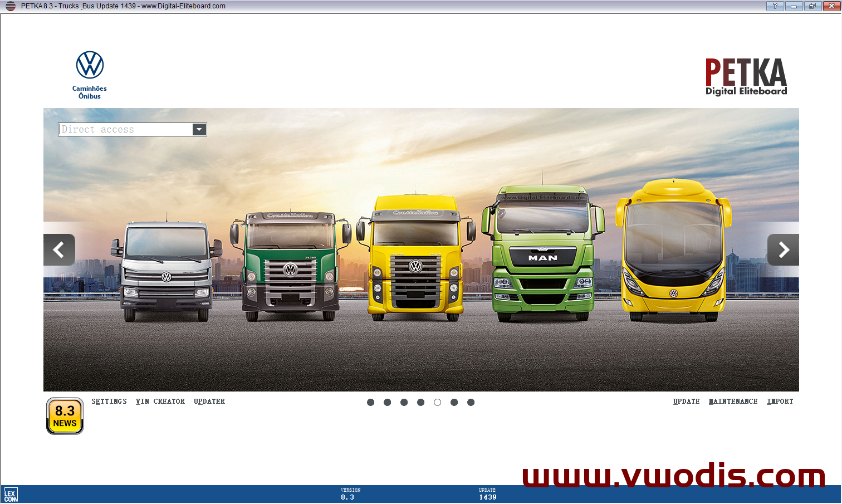Select the seventh carousel dot indicator
Viewport: 842px width, 504px height.
(x=471, y=402)
